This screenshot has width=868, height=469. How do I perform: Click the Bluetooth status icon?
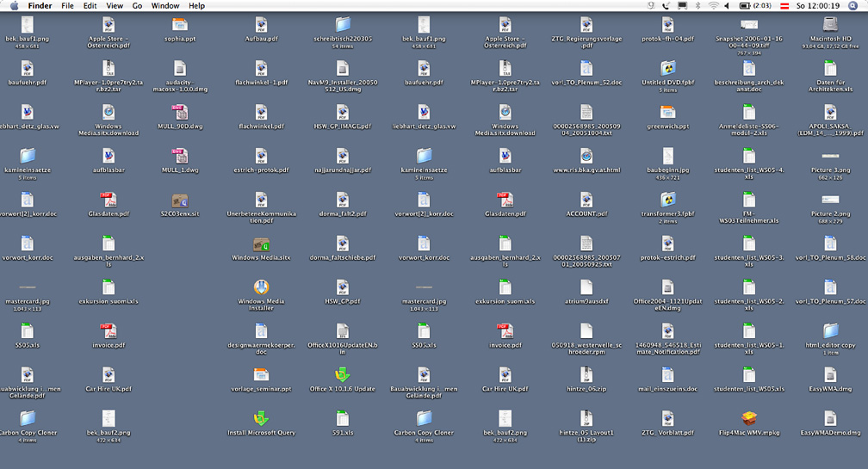pyautogui.click(x=697, y=6)
